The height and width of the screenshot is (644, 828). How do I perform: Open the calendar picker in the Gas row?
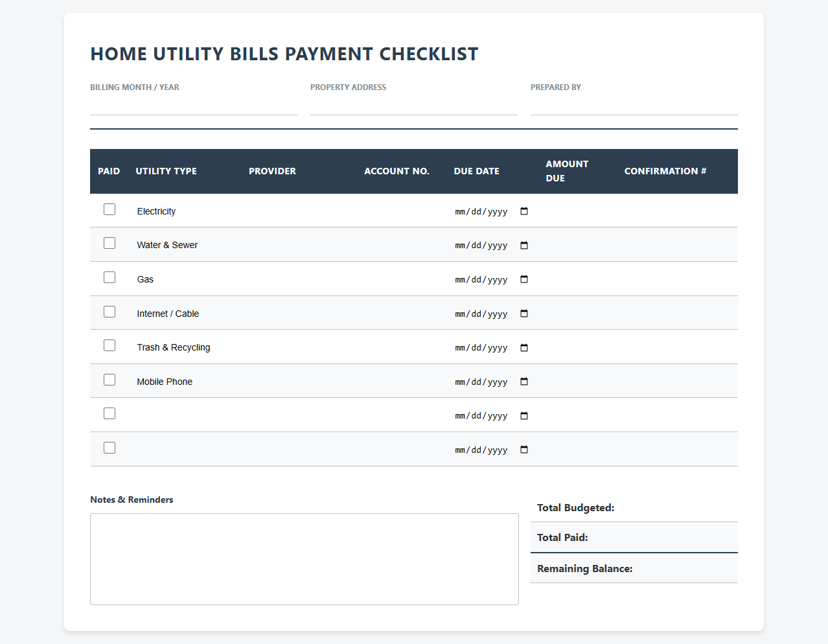(524, 279)
